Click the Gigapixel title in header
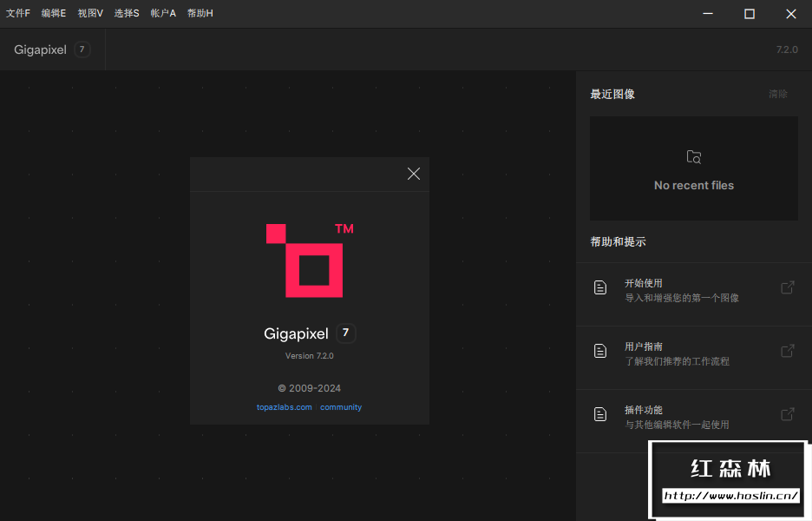 pos(41,49)
